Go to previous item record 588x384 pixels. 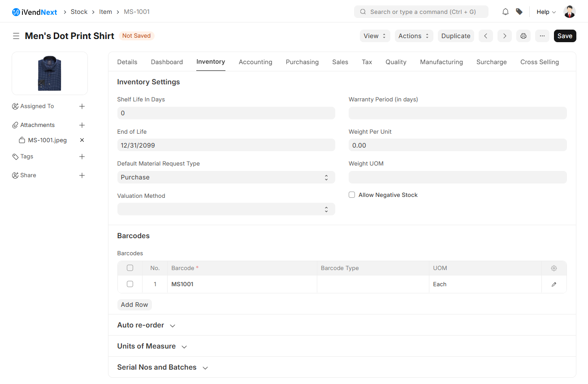[486, 36]
